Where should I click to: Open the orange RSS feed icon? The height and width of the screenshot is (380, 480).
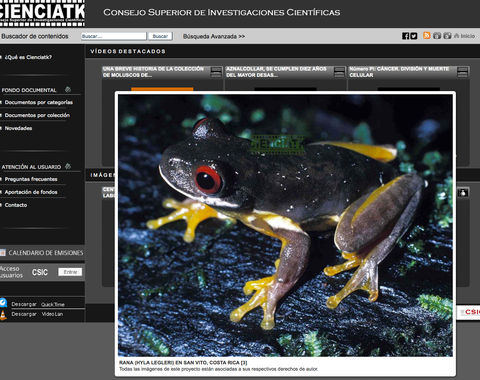pyautogui.click(x=426, y=36)
